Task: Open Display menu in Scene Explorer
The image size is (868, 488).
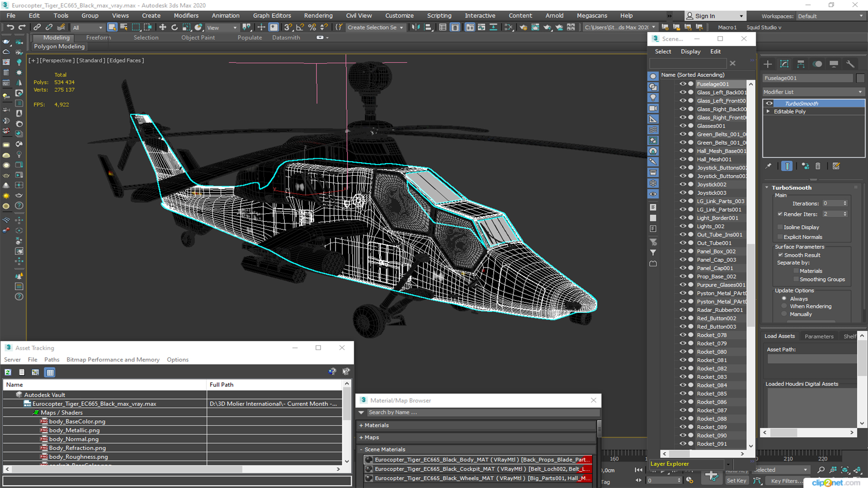Action: coord(691,52)
